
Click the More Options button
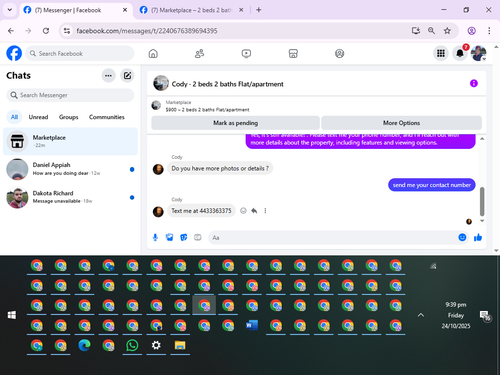pos(401,123)
